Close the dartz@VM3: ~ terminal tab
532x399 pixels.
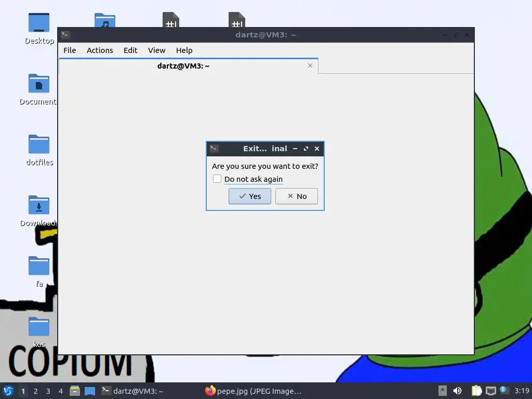310,65
